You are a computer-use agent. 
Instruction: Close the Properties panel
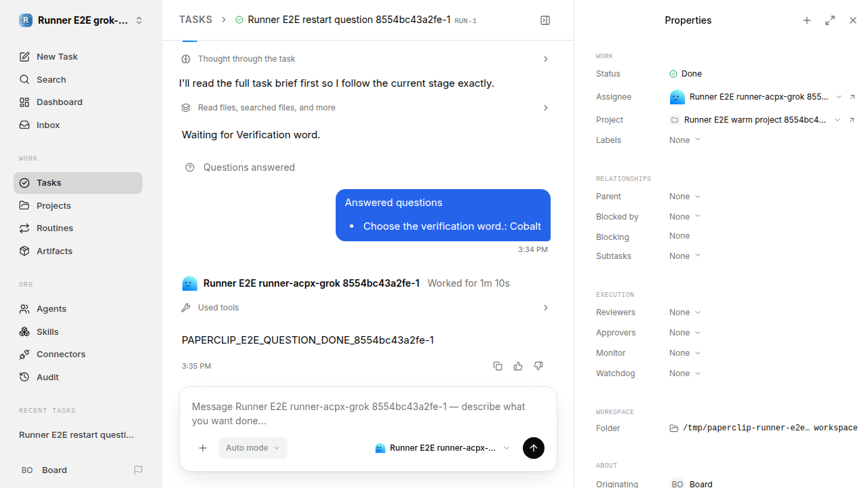(x=853, y=20)
